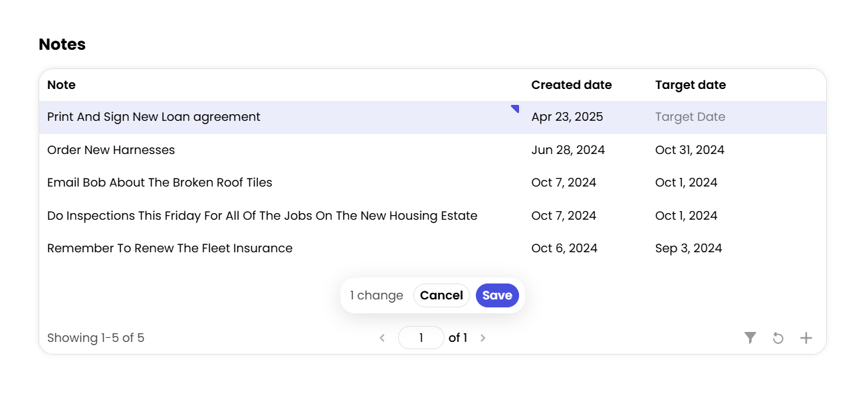Sort by Created date column header

571,85
